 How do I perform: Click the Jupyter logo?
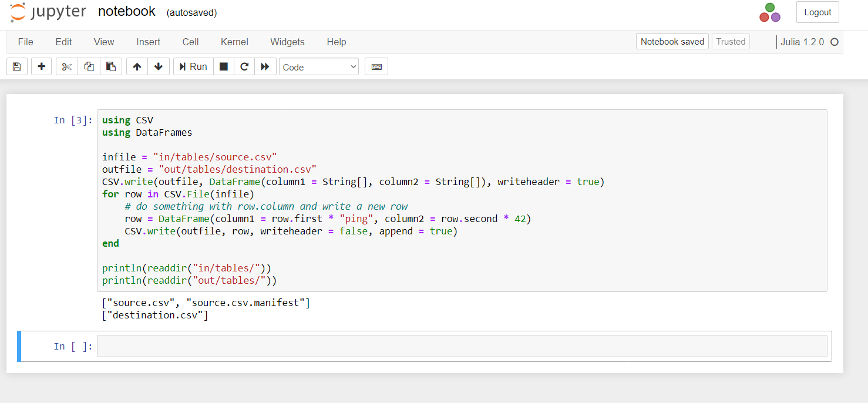pos(48,12)
